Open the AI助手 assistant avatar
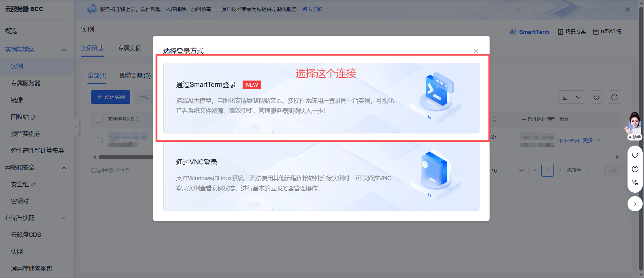644x278 pixels. point(634,126)
